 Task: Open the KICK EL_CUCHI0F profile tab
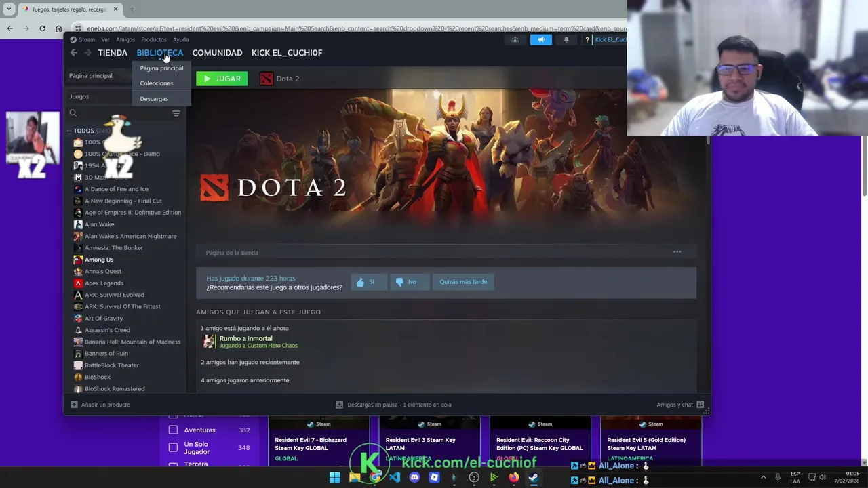[287, 52]
